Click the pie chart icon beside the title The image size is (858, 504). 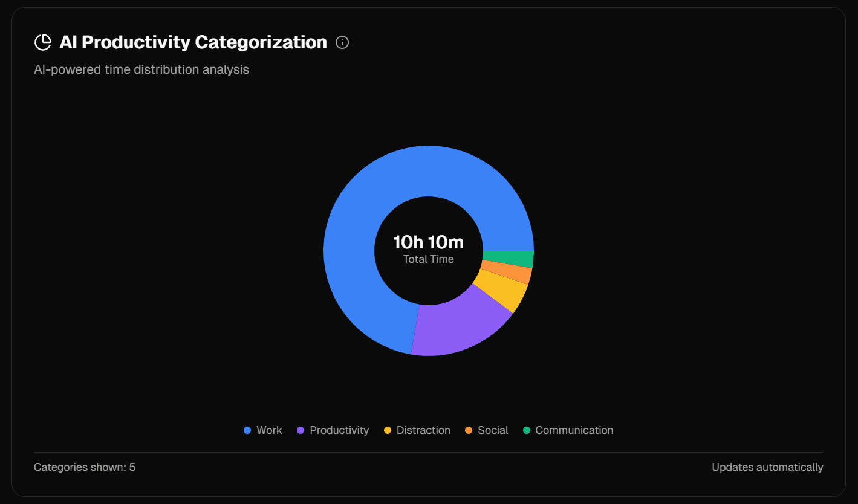[42, 42]
